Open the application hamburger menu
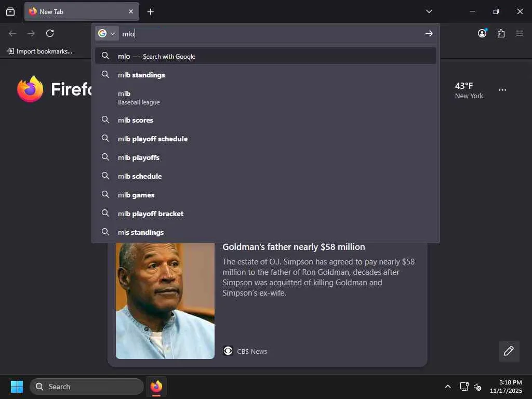This screenshot has height=399, width=532. pos(520,33)
